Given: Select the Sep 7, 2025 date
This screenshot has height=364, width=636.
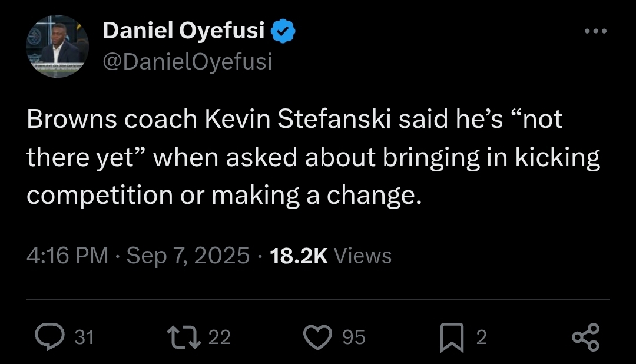Looking at the screenshot, I should 188,256.
